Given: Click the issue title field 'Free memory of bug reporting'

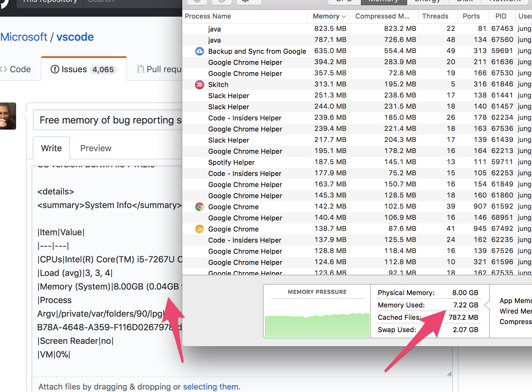Looking at the screenshot, I should [108, 120].
